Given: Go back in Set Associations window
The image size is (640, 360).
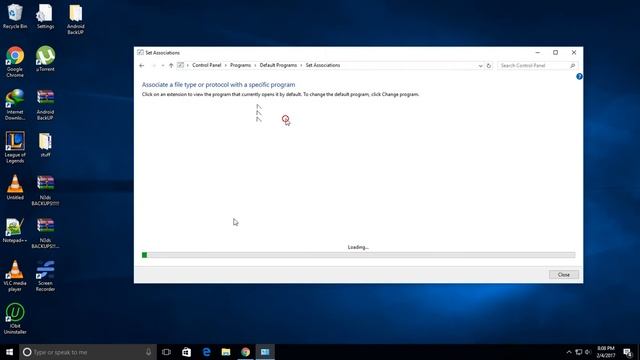Looking at the screenshot, I should point(142,65).
